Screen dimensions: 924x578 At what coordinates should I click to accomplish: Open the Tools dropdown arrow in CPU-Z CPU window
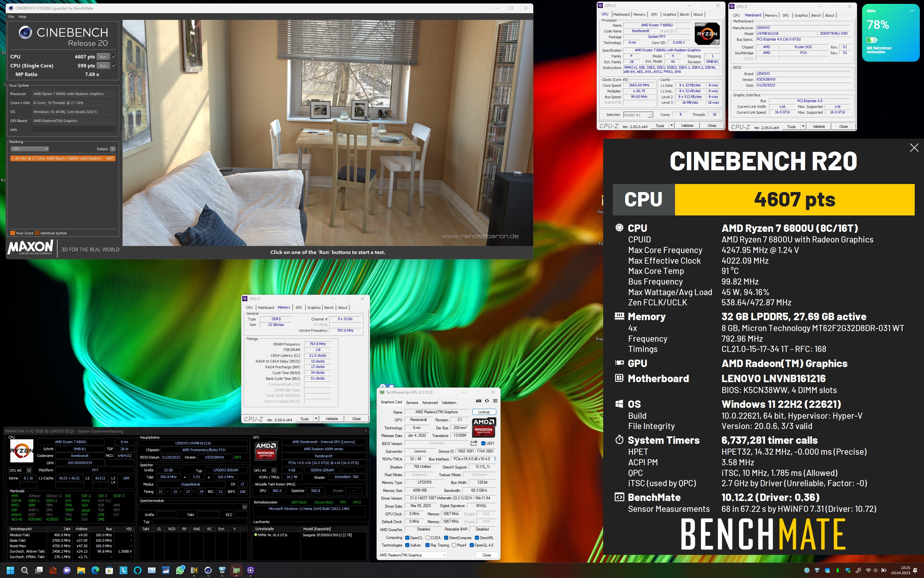[671, 126]
